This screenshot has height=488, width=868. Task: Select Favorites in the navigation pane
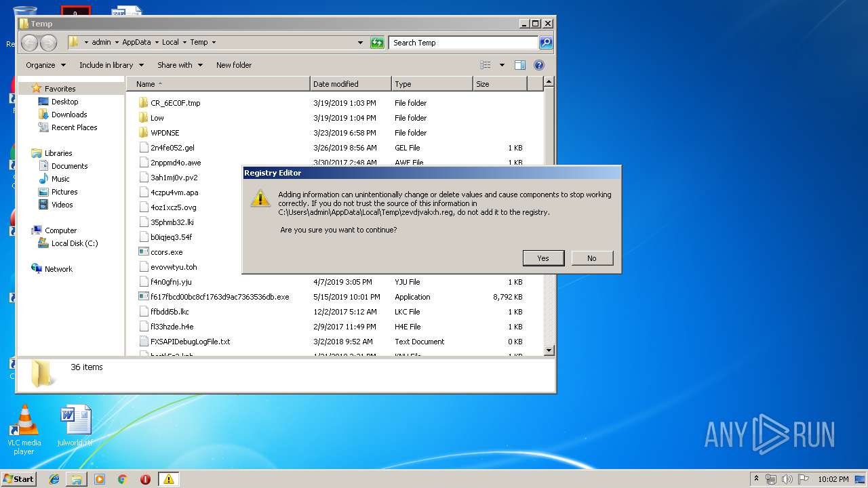click(60, 89)
